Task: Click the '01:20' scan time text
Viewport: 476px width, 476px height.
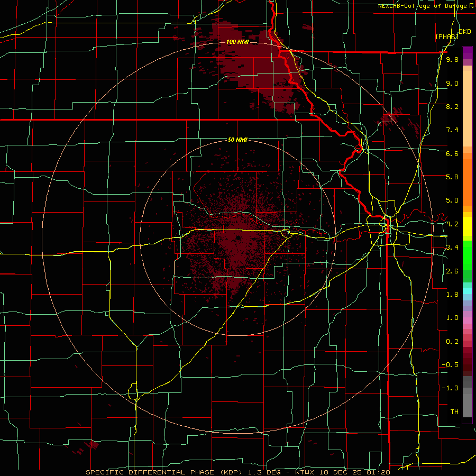Action: [379, 472]
